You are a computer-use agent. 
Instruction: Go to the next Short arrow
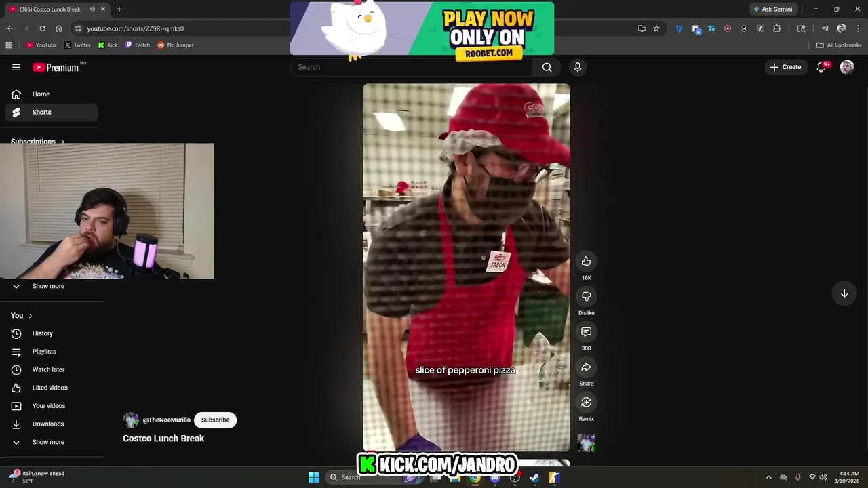click(x=844, y=293)
